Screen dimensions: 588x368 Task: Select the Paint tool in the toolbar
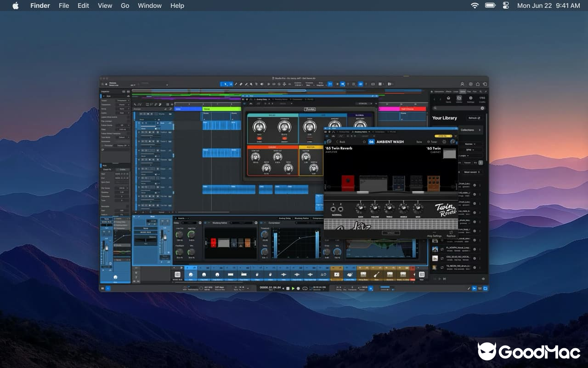246,84
